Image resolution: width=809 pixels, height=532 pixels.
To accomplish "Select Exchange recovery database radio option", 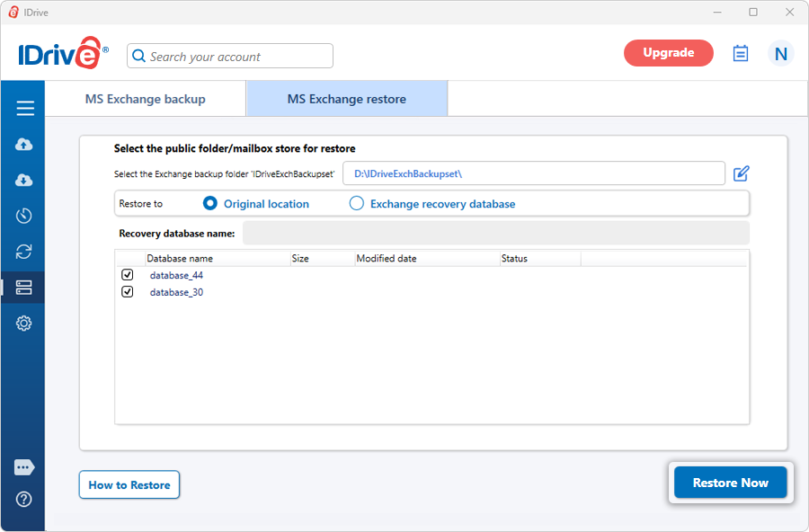I will [x=357, y=203].
